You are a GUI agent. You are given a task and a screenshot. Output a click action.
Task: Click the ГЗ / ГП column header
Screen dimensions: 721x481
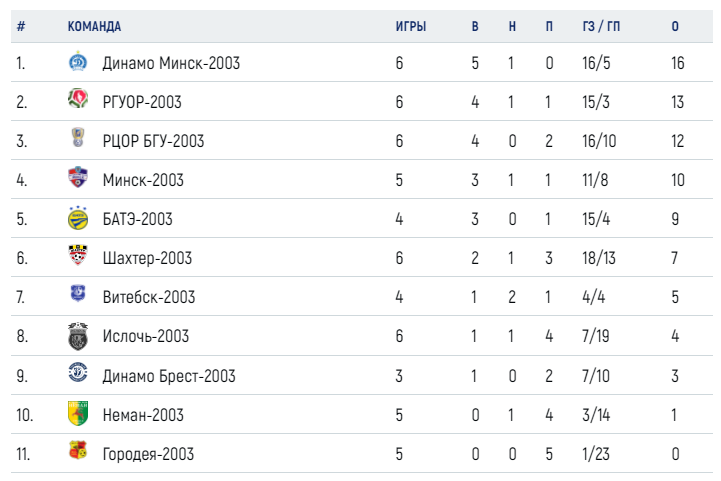[601, 26]
